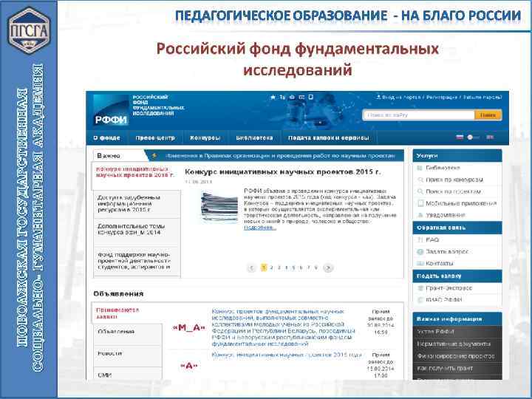Viewport: 532px width, 399px height.
Task: Toggle the language switch between flags
Action: click(x=474, y=137)
